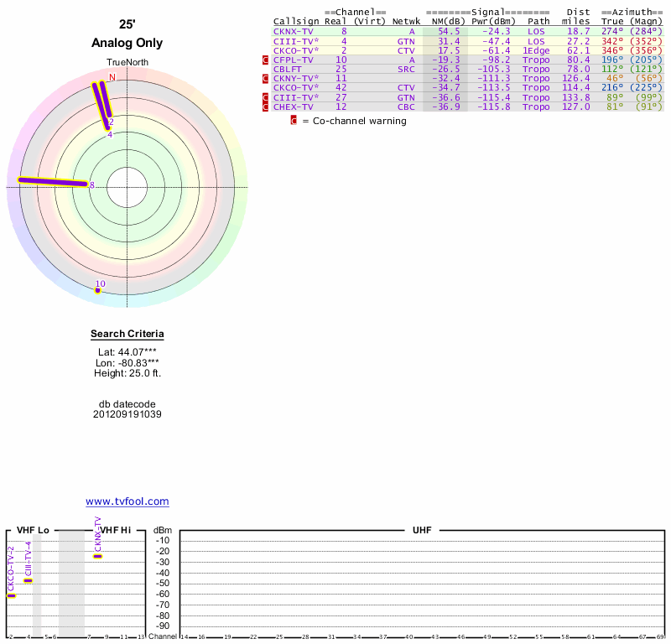Click the channel 10 marker on the radar plot
Screen dimensions: 671x644
coord(97,290)
